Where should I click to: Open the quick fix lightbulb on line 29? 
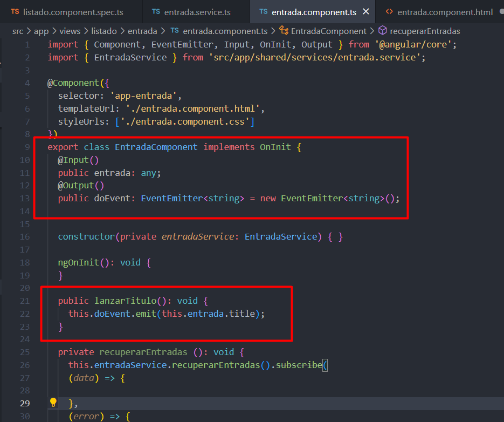[x=52, y=402]
